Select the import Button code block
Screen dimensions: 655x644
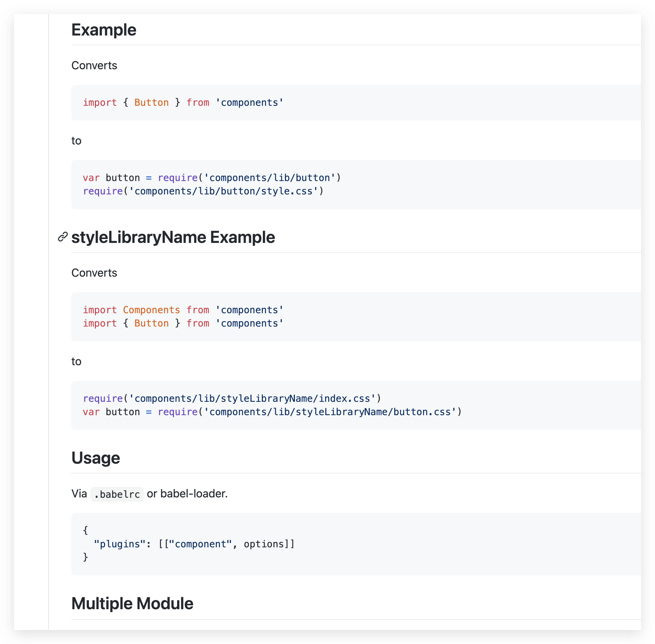183,102
